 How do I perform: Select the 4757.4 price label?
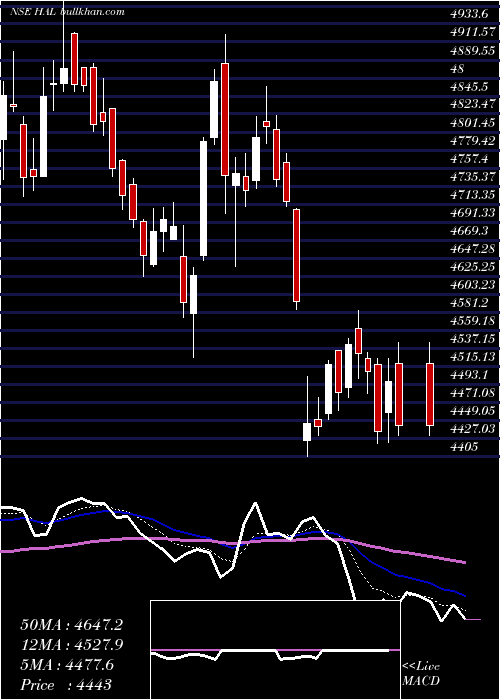pos(470,159)
